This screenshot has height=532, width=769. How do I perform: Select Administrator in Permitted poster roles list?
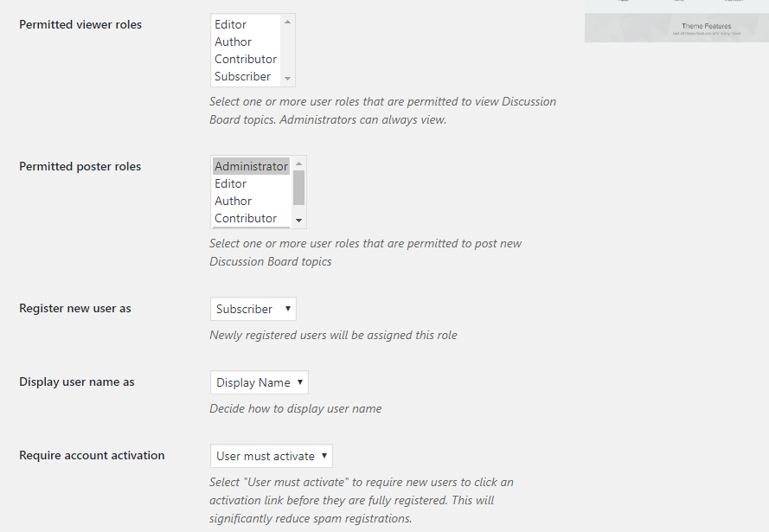click(x=251, y=166)
